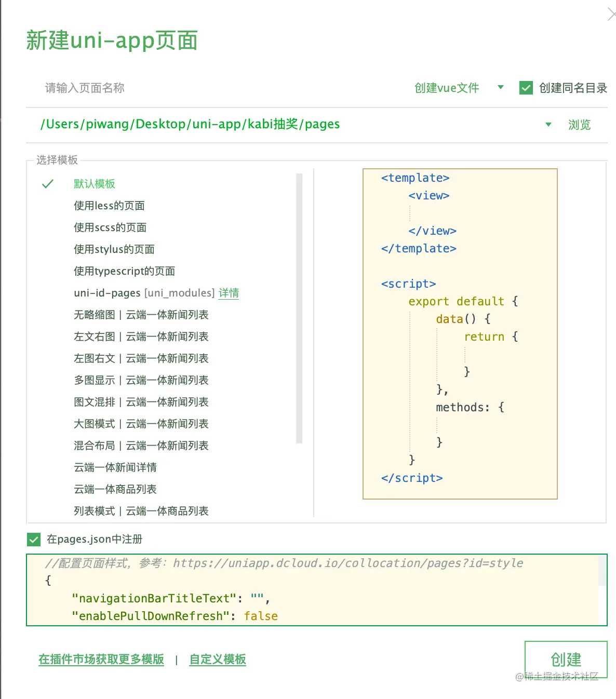This screenshot has width=616, height=699.
Task: Expand the page path dropdown arrow
Action: pos(548,124)
